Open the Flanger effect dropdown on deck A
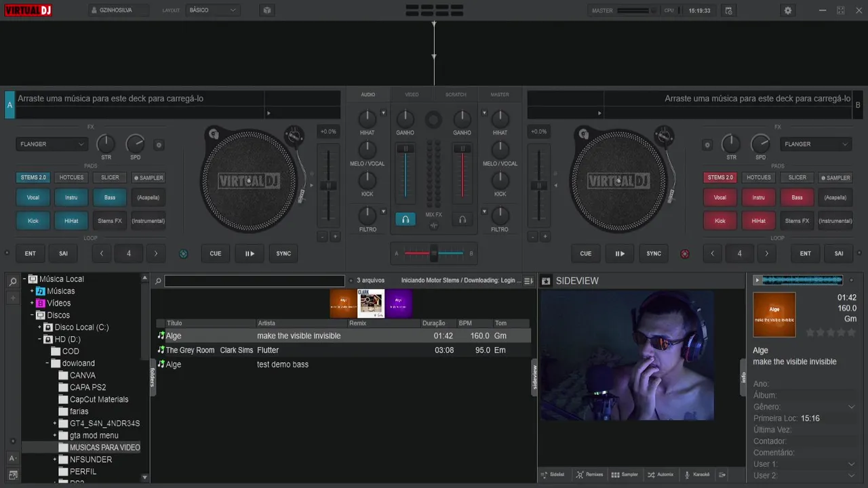 tap(52, 144)
